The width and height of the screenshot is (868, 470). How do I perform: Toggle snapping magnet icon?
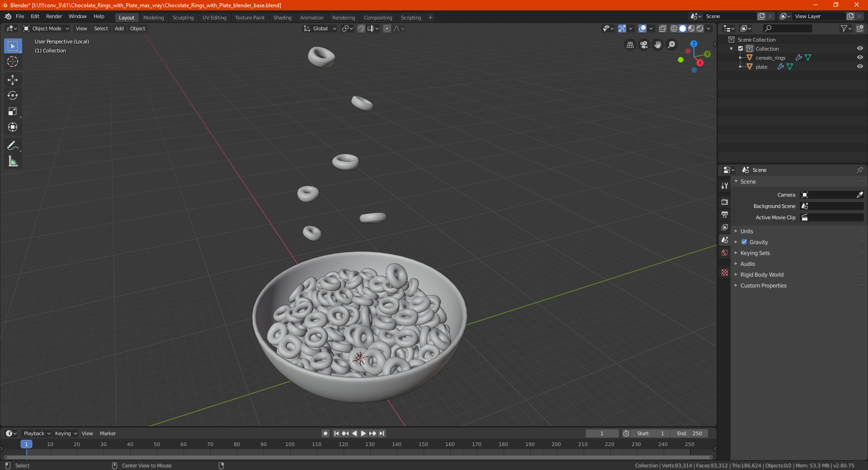[x=361, y=28]
